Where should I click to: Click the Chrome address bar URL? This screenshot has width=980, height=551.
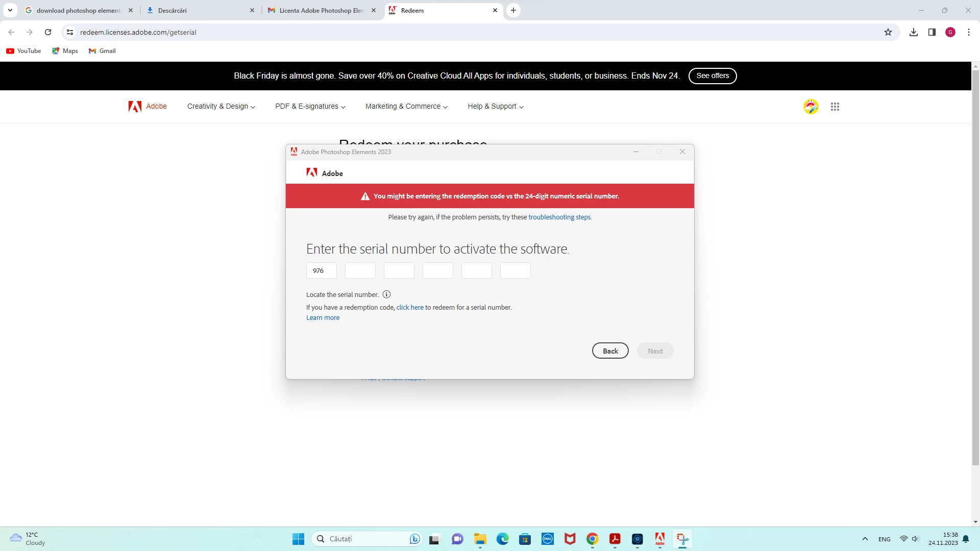138,32
